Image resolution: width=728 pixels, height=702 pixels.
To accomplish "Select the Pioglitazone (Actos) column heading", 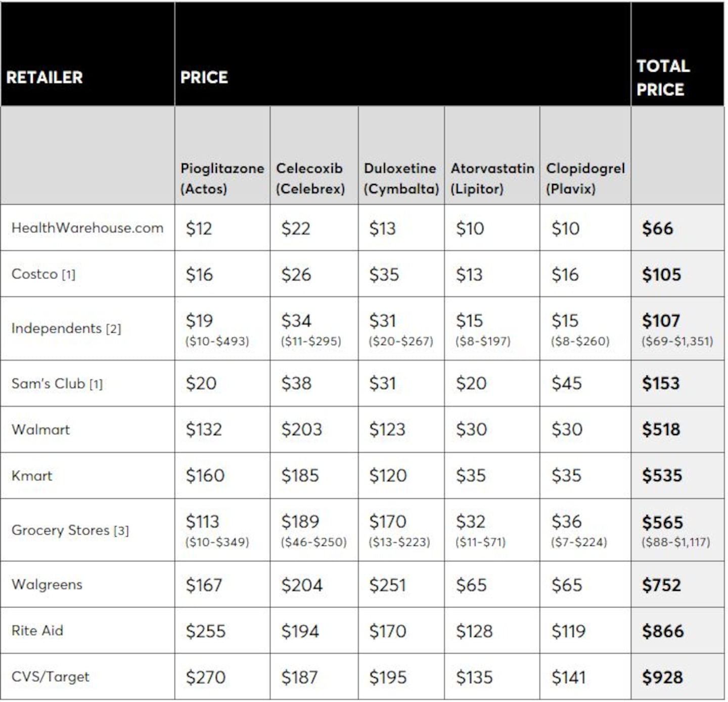I will (222, 178).
